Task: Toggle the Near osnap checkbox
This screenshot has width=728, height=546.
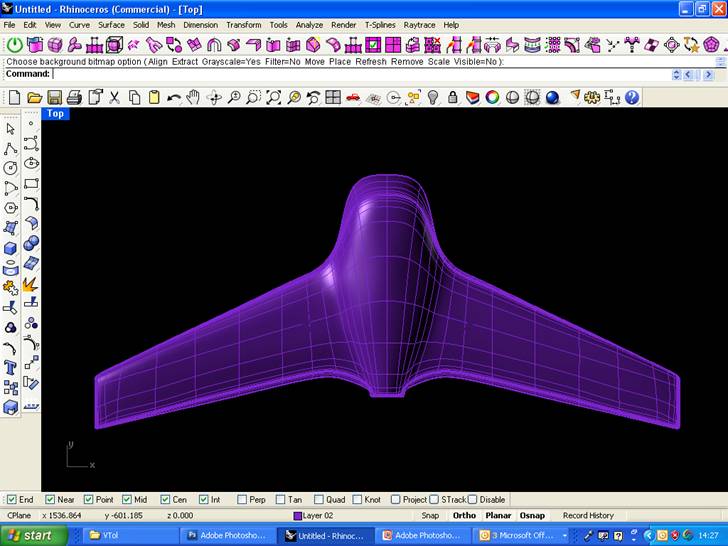Action: [50, 500]
